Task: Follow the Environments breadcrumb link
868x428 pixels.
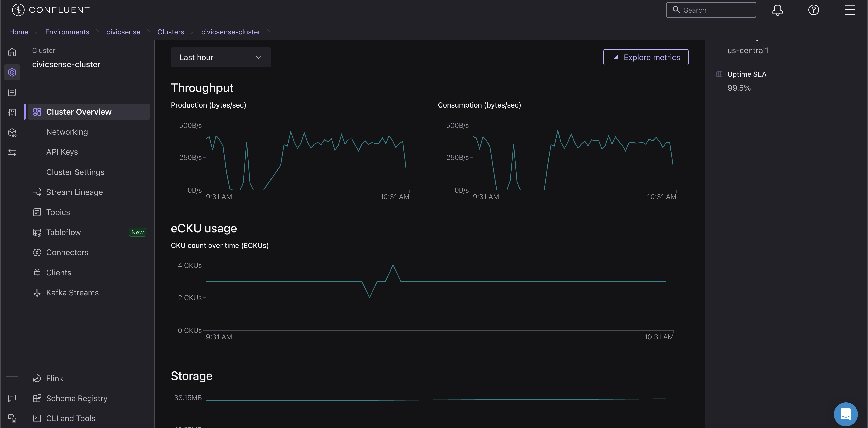Action: point(67,32)
